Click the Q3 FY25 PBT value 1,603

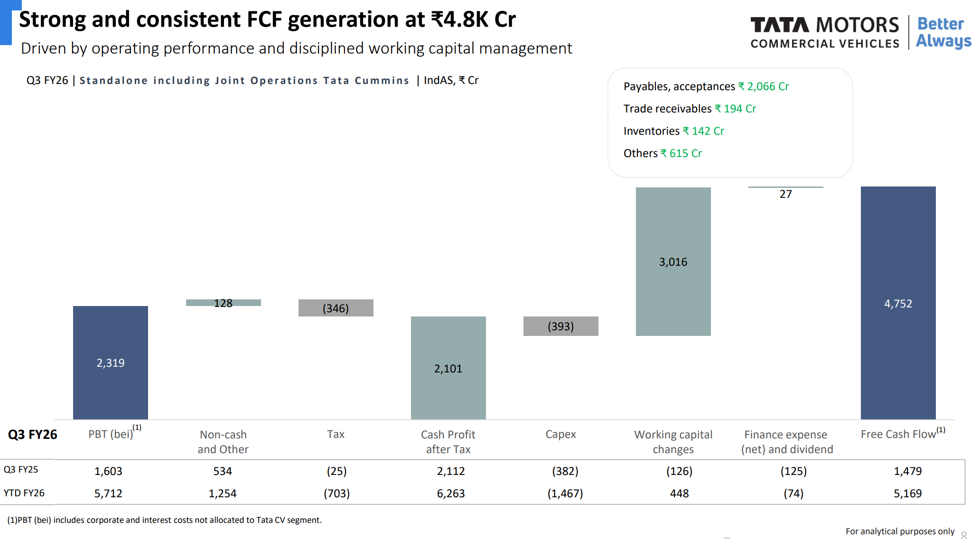pos(108,471)
